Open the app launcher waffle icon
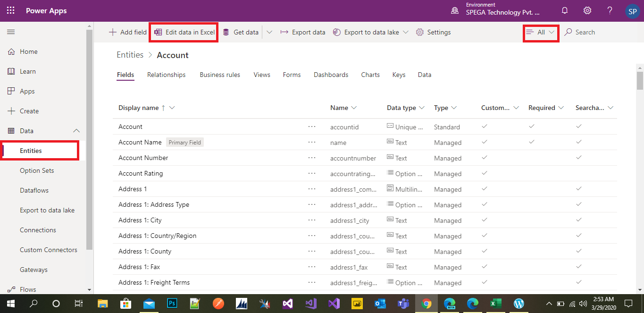 point(10,10)
